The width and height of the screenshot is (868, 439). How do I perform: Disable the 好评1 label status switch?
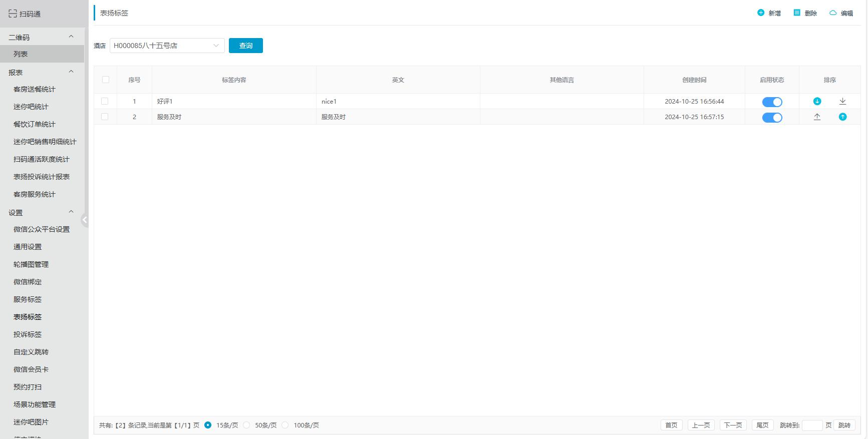coord(772,102)
